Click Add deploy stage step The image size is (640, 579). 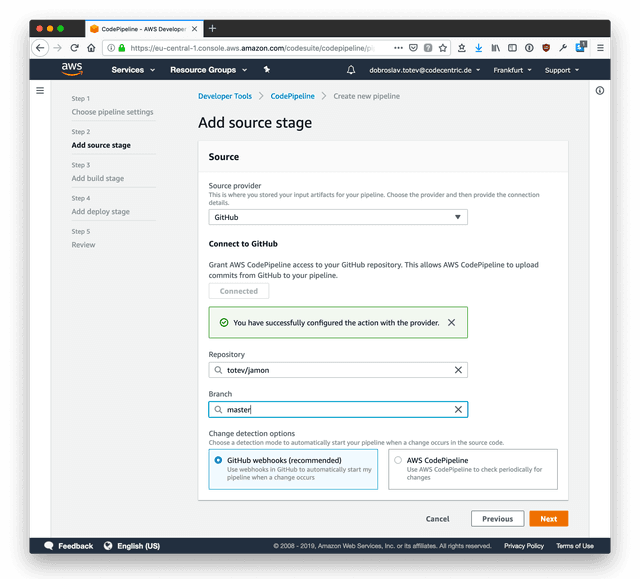(x=100, y=212)
